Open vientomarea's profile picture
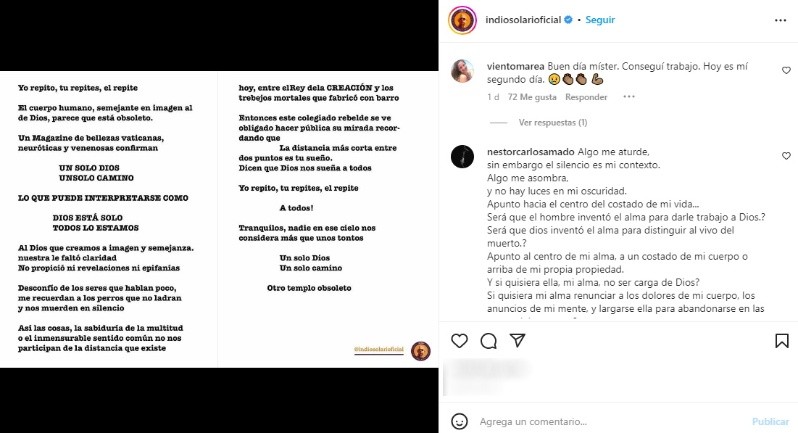Viewport: 798px width, 433px height. click(462, 71)
